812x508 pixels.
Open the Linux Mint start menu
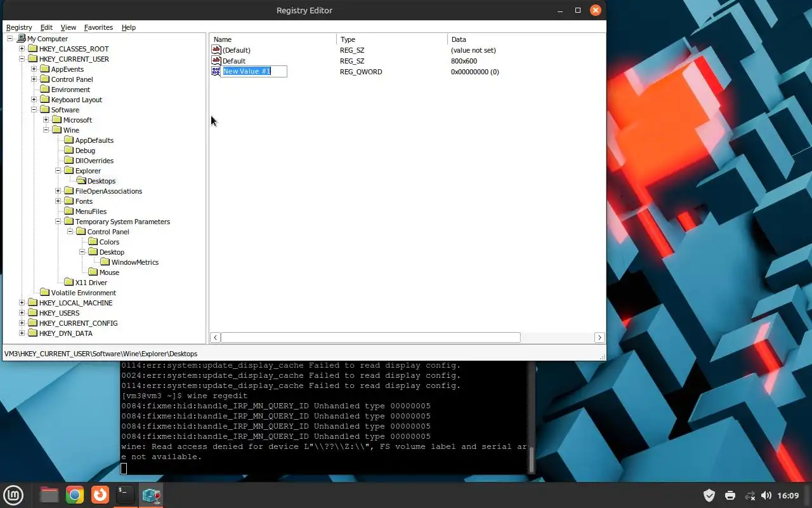point(13,495)
